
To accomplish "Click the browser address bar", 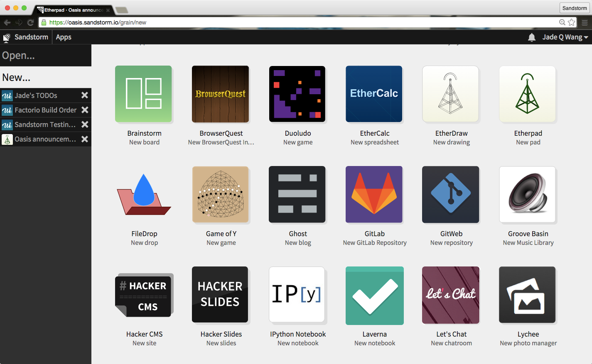I will [x=291, y=22].
